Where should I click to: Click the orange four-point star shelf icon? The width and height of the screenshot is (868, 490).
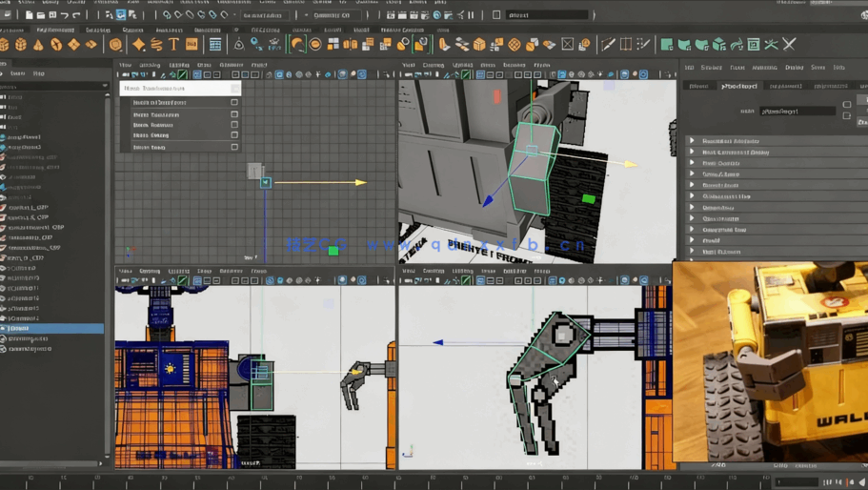[x=139, y=45]
